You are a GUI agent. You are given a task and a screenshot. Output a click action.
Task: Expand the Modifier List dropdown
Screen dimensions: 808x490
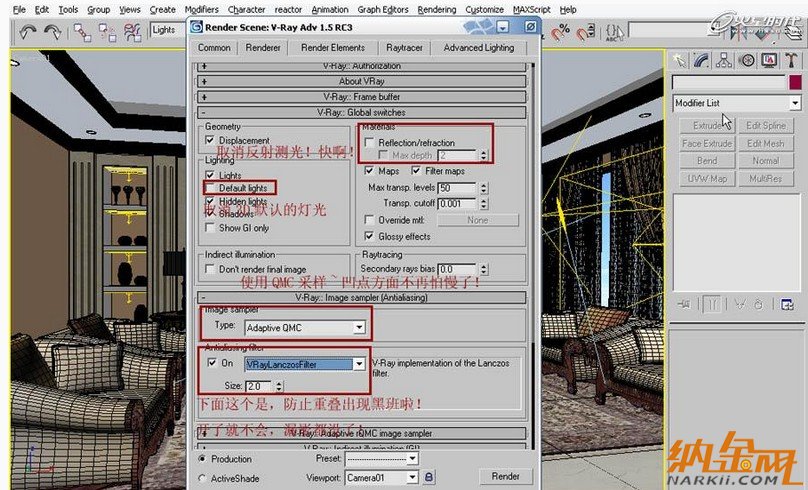(795, 103)
